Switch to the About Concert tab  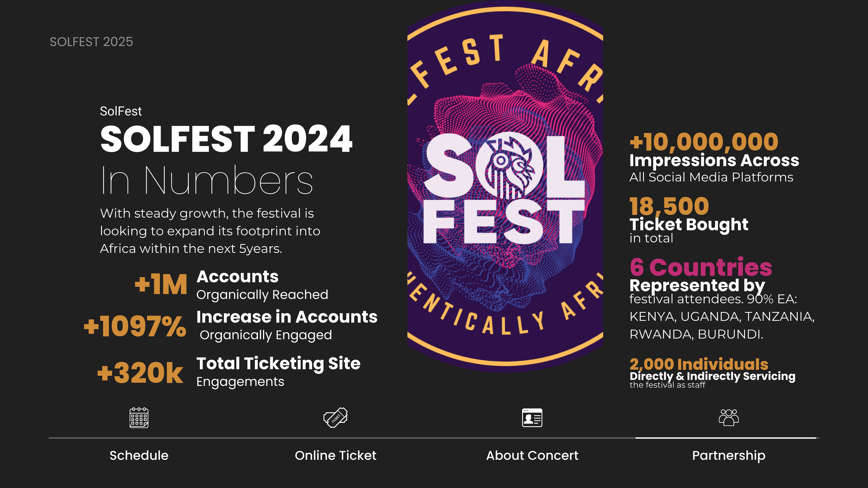[532, 455]
